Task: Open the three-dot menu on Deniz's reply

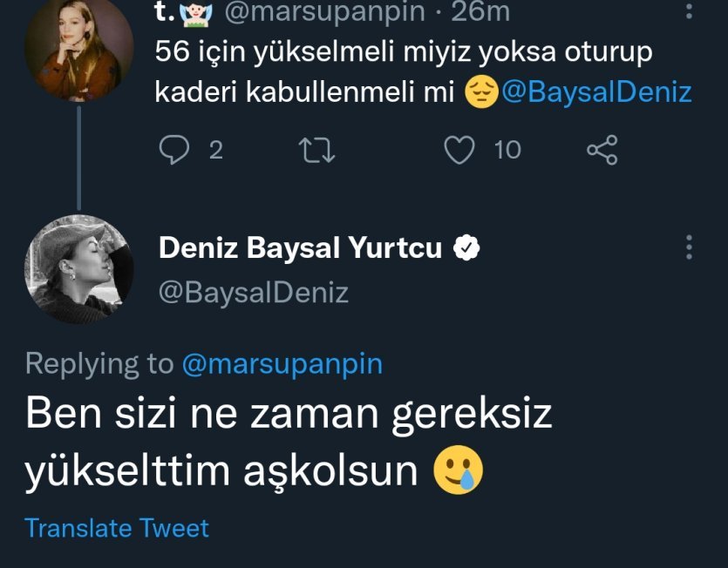Action: 690,247
